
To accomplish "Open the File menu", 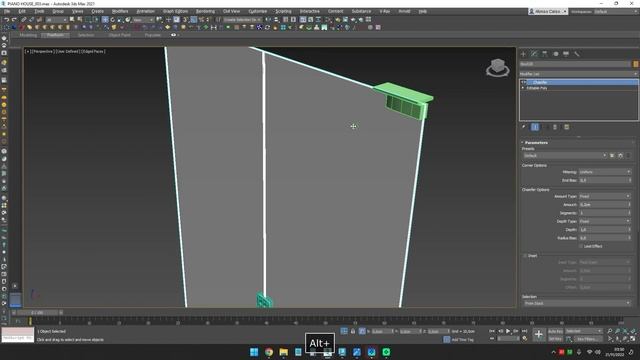I will [x=7, y=11].
